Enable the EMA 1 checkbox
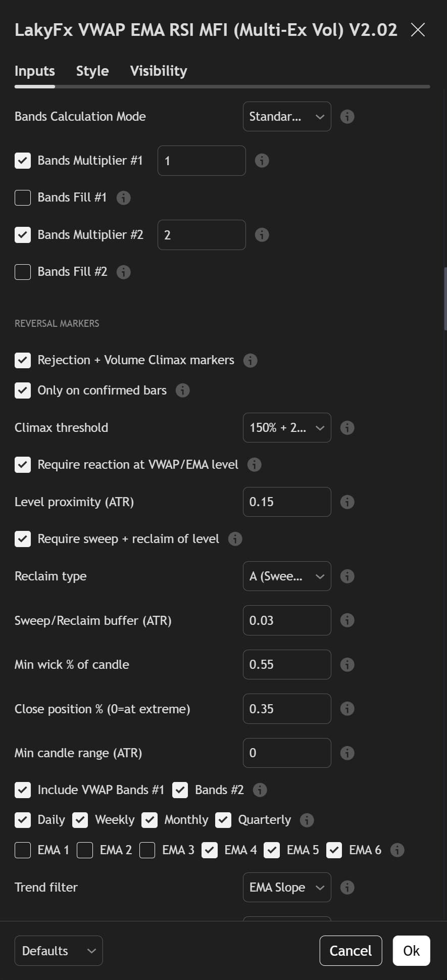The width and height of the screenshot is (447, 980). tap(22, 850)
